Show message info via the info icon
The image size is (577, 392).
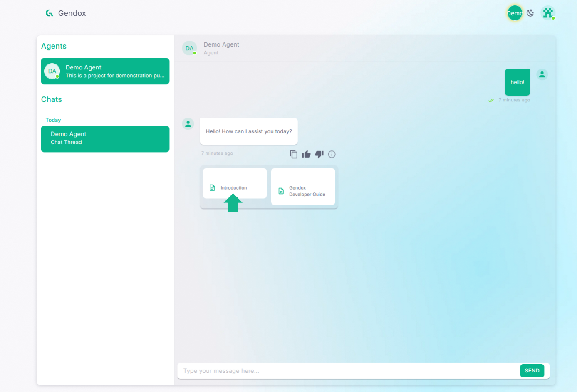tap(332, 154)
